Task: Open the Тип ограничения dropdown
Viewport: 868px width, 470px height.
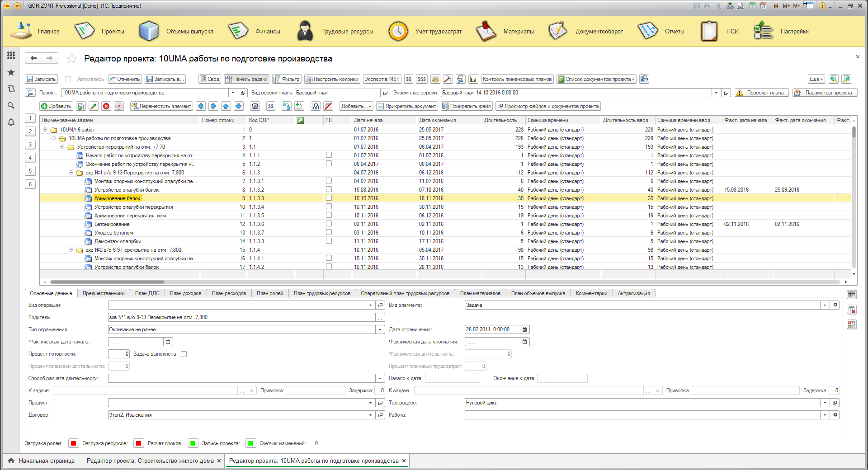Action: [380, 329]
